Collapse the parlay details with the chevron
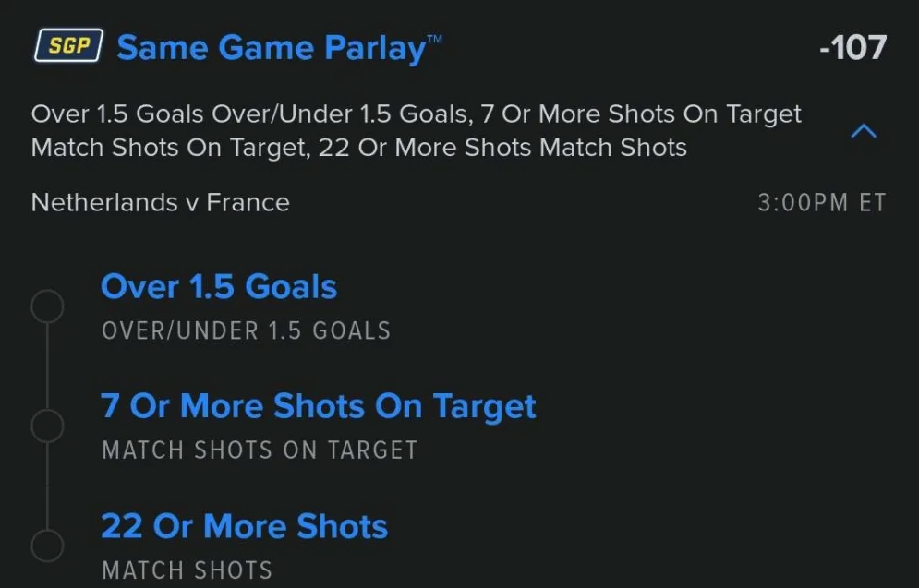The height and width of the screenshot is (588, 919). tap(863, 132)
